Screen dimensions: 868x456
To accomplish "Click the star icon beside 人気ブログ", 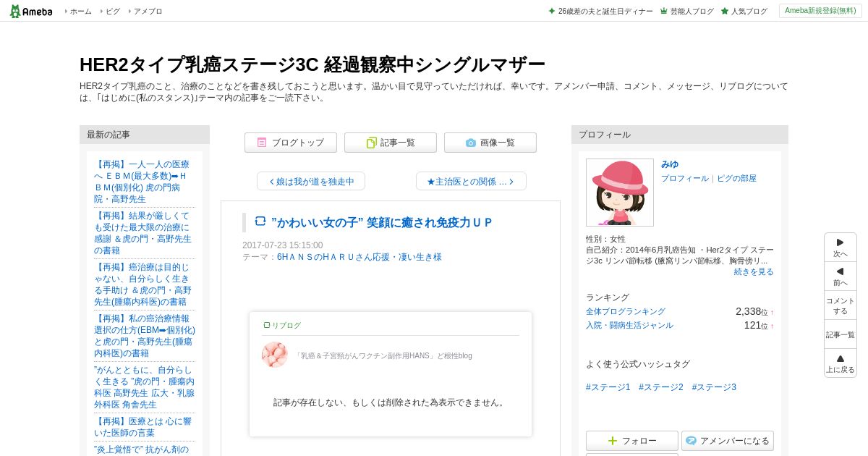I will (725, 11).
